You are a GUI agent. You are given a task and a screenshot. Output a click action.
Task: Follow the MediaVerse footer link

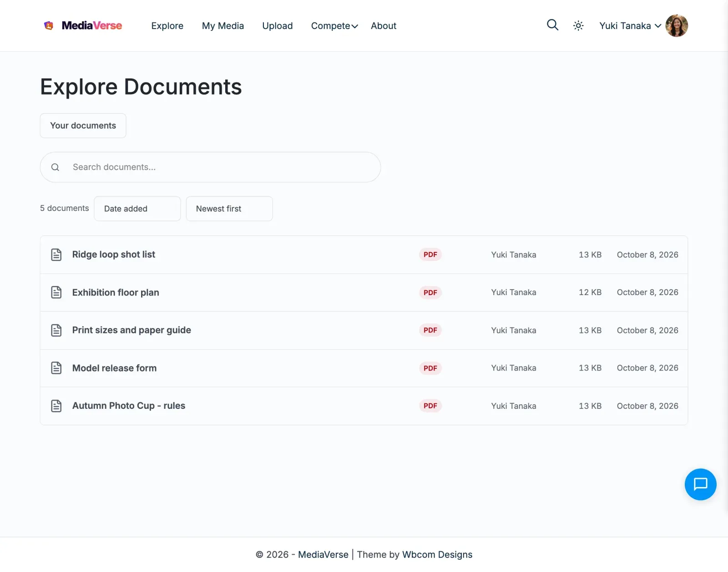pos(323,555)
